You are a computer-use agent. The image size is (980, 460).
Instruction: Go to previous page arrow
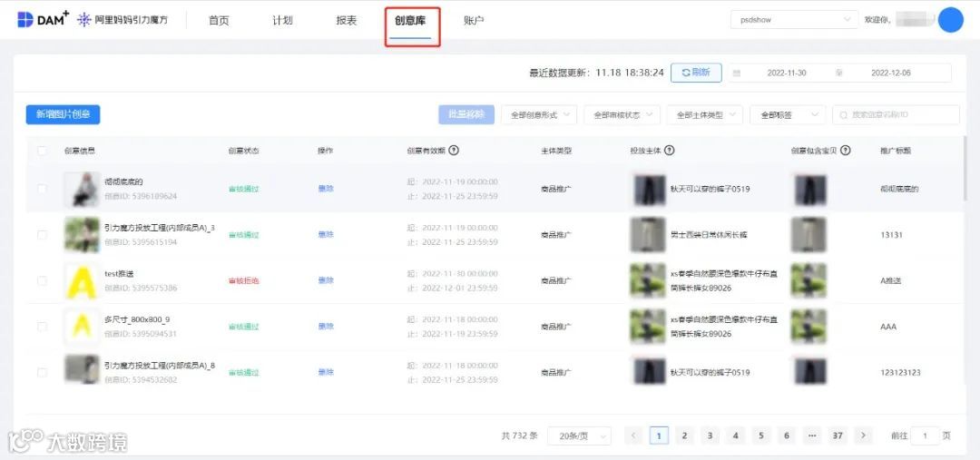(x=633, y=436)
